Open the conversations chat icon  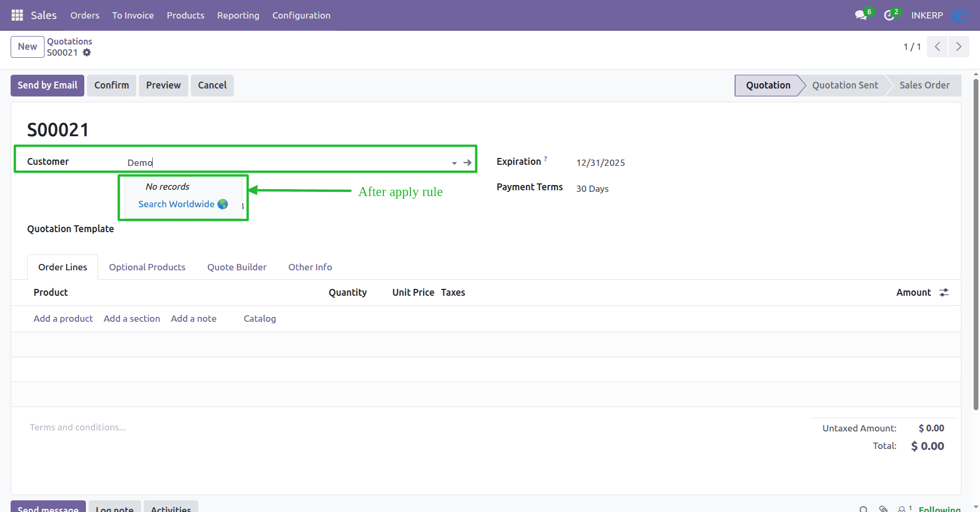pyautogui.click(x=861, y=15)
